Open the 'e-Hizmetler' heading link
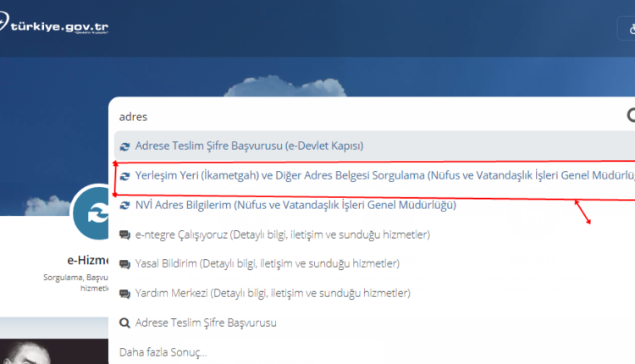Image resolution: width=635 pixels, height=364 pixels. tap(88, 261)
